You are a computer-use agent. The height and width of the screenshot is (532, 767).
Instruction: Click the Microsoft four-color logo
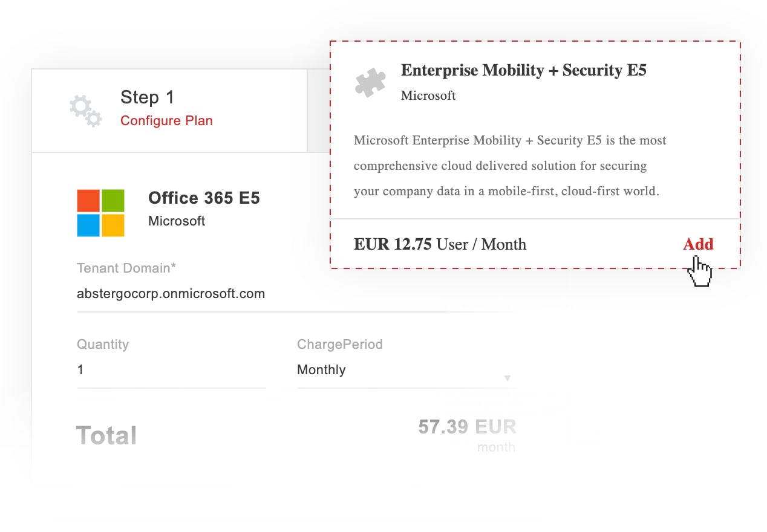(x=100, y=213)
